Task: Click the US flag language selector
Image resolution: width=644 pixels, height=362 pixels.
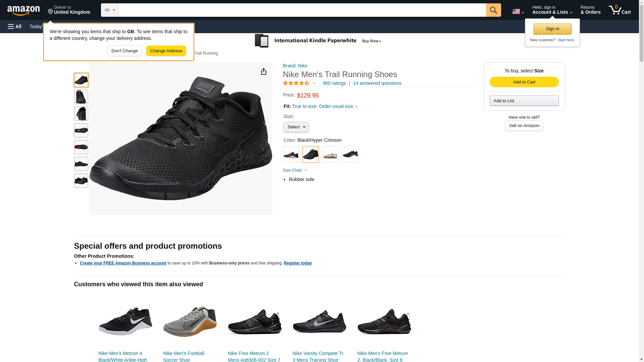Action: [518, 11]
